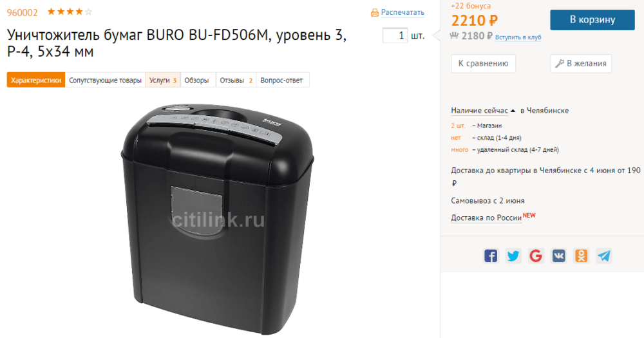Share the product on Facebook
This screenshot has width=644, height=338.
click(490, 256)
